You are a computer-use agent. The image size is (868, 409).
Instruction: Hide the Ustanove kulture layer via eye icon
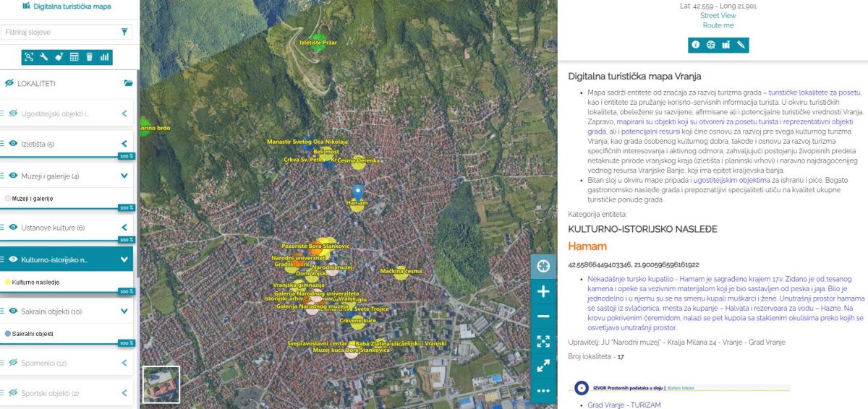(x=13, y=228)
